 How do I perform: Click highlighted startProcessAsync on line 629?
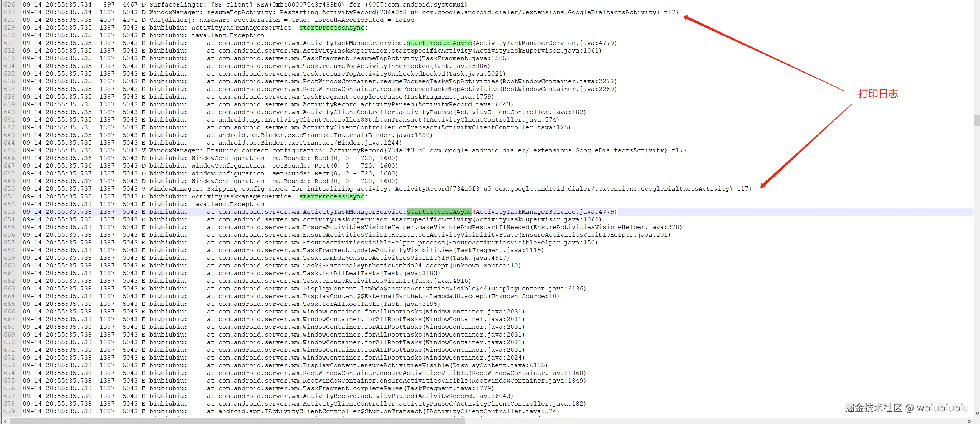(x=332, y=27)
